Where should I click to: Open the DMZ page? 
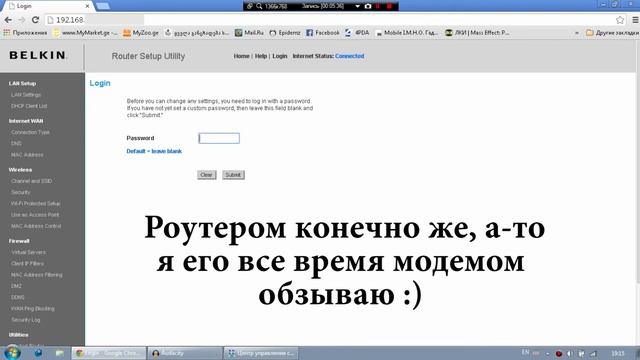(16, 286)
